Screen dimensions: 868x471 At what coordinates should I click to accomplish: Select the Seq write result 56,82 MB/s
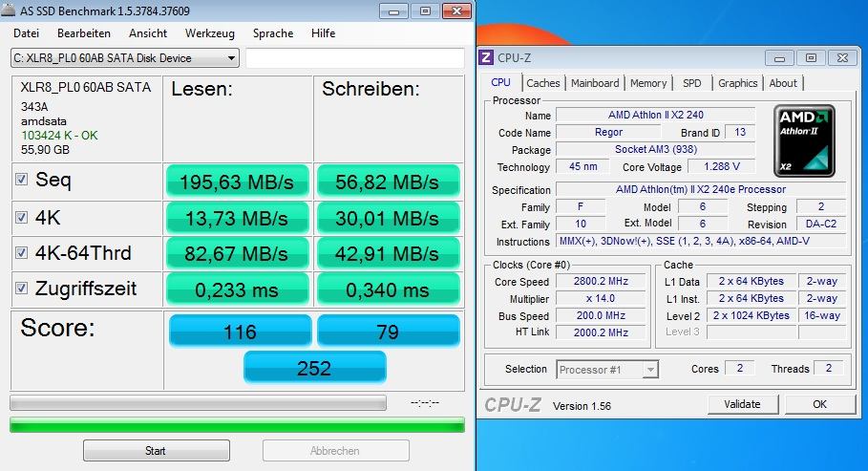pos(388,182)
